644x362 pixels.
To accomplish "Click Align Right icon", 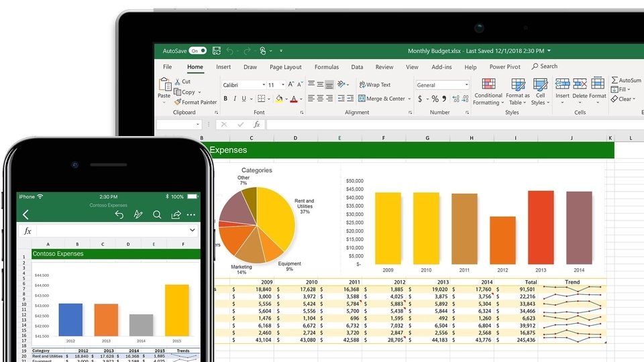I will point(329,99).
